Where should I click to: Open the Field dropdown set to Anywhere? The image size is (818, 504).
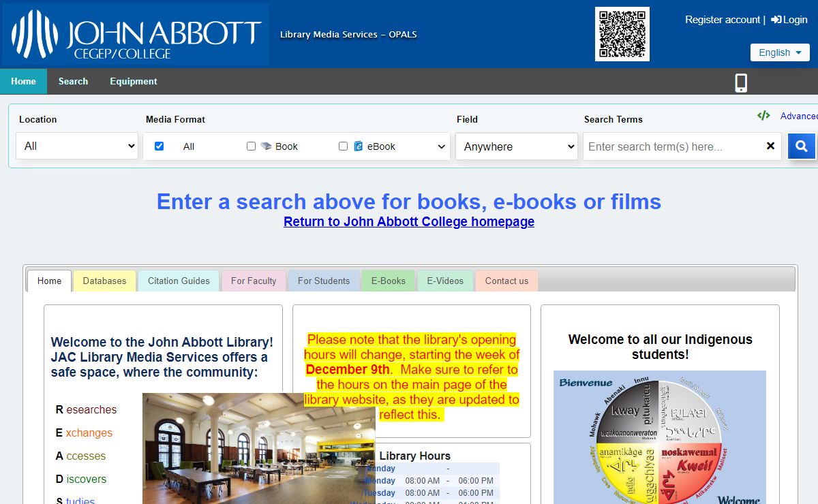[x=517, y=146]
